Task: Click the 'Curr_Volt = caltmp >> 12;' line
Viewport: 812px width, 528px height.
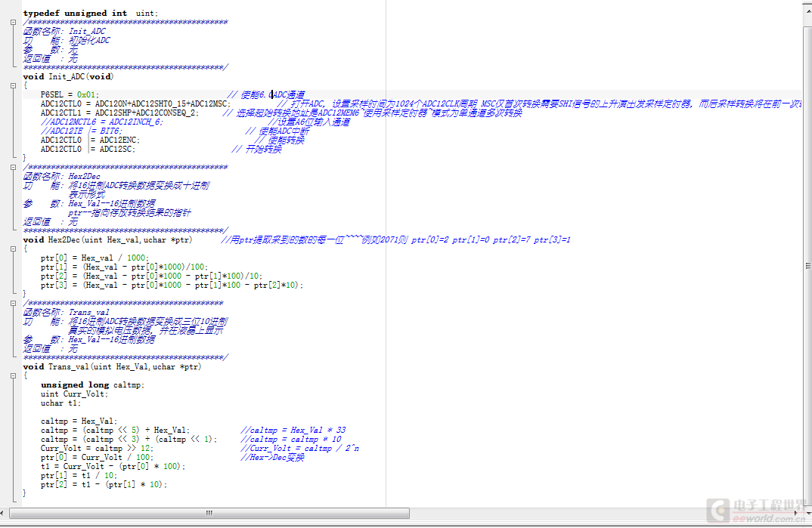Action: [x=97, y=449]
